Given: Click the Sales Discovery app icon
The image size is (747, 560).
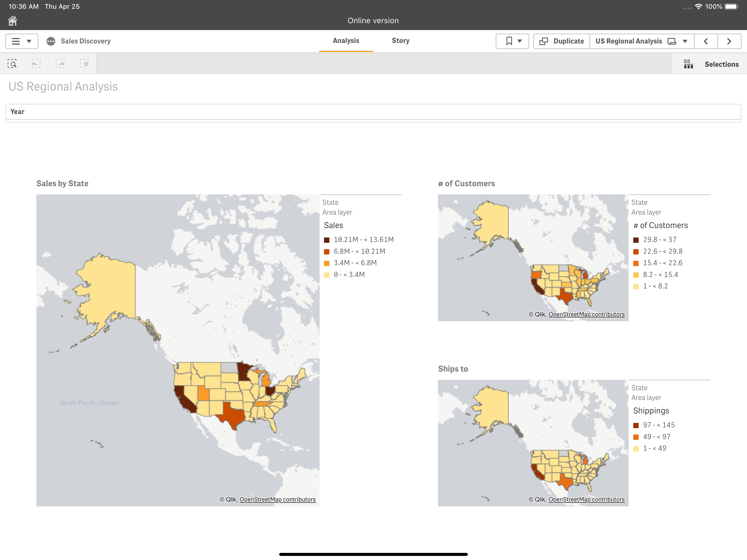Looking at the screenshot, I should point(51,41).
